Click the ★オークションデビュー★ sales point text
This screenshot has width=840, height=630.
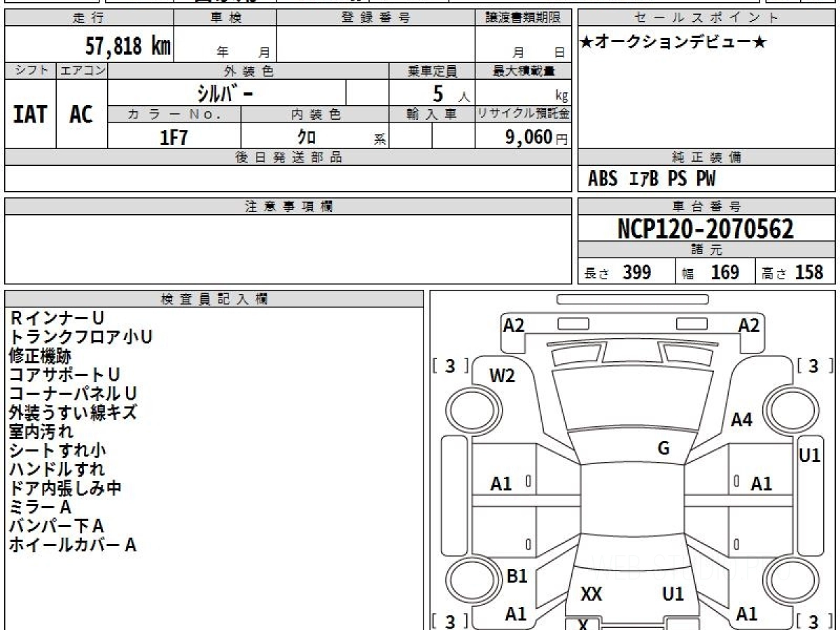coord(673,42)
